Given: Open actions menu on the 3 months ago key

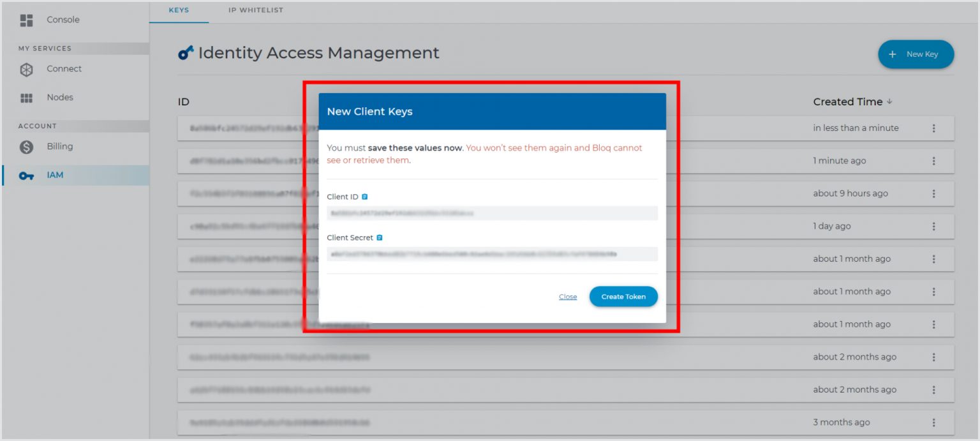Looking at the screenshot, I should click(x=934, y=422).
